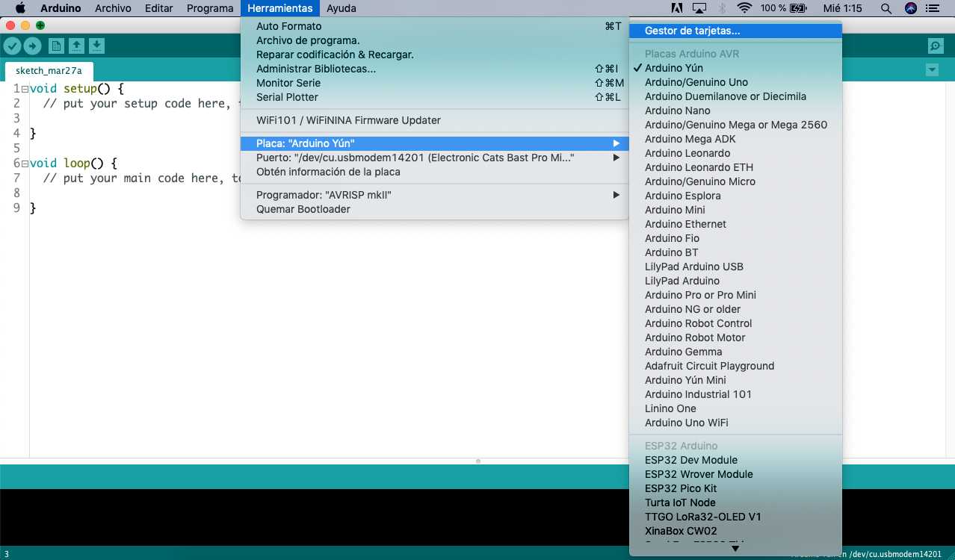This screenshot has height=560, width=955.
Task: Select Arduino Pro or Pro Mini
Action: [x=735, y=295]
